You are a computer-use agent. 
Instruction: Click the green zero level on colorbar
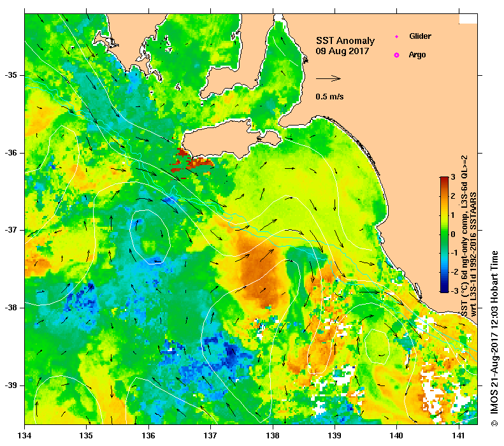[444, 234]
